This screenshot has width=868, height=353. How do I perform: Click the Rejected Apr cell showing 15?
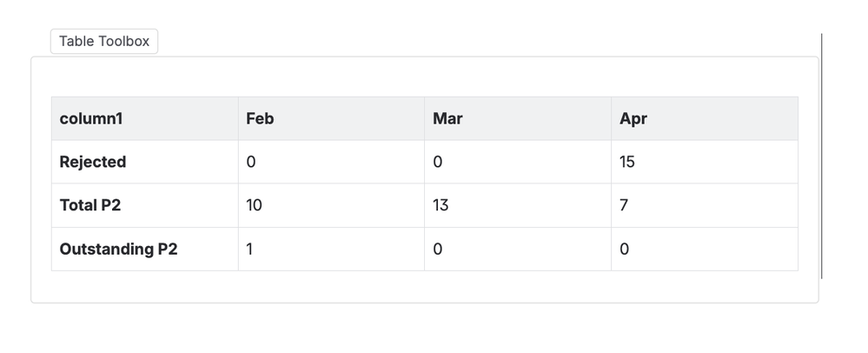coord(705,162)
